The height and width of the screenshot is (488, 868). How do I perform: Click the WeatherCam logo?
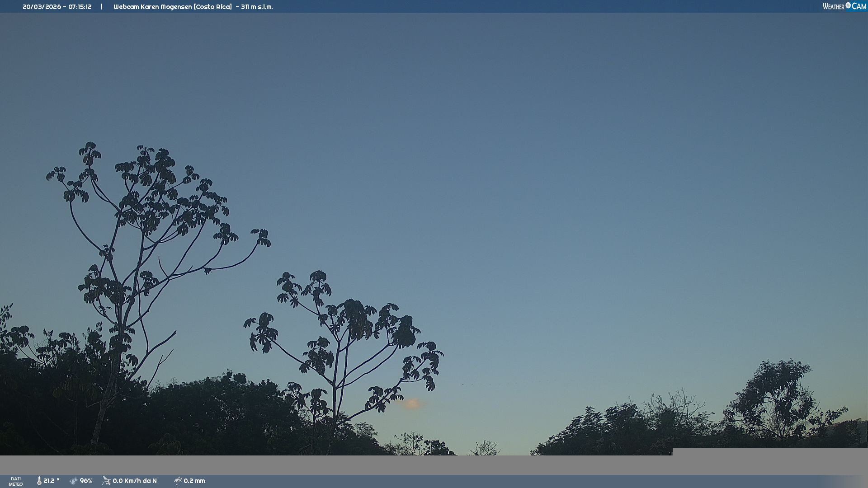844,6
